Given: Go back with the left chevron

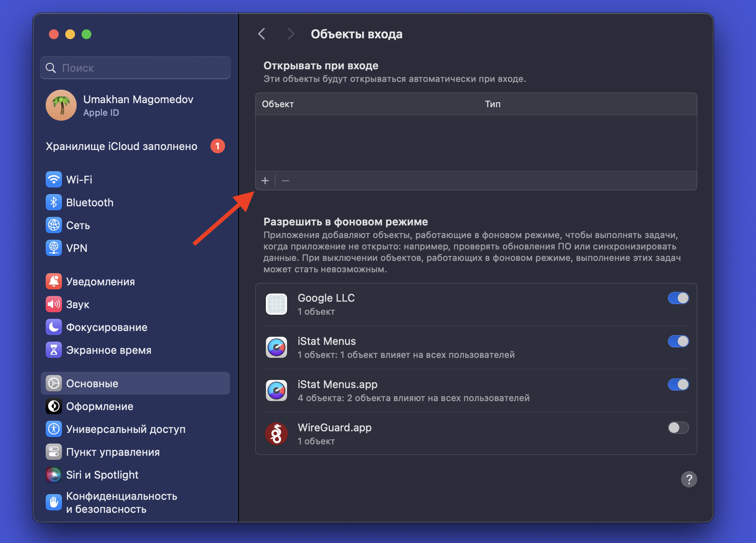Looking at the screenshot, I should tap(262, 34).
